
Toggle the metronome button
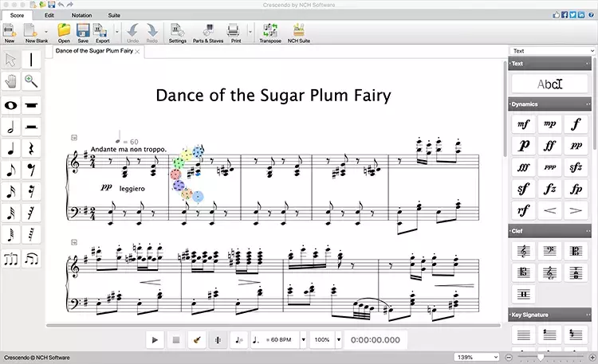point(218,340)
